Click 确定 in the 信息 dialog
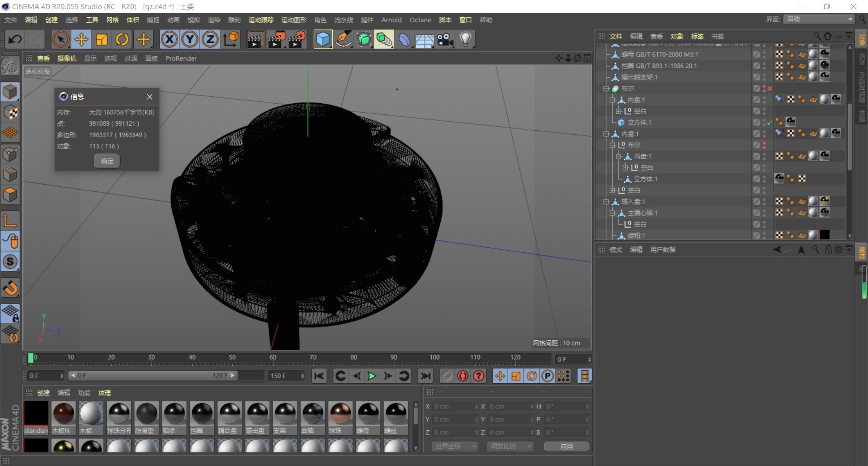Screen dimensions: 868x466 (107, 161)
